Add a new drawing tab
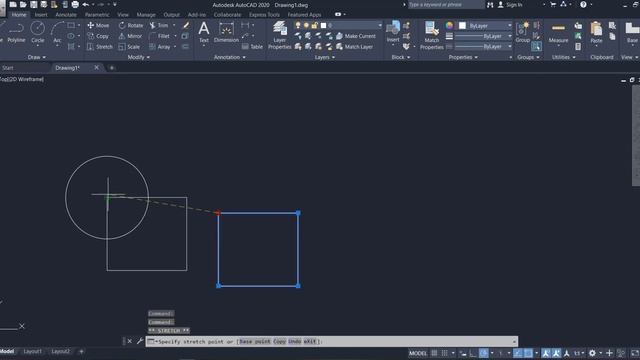 click(112, 68)
